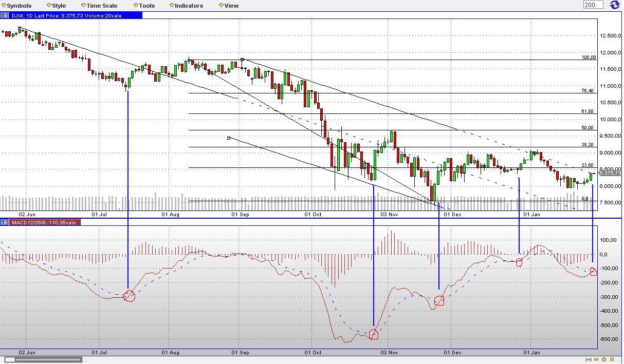Zoom in using the plus icon at bottom right
624x364 pixels.
tap(604, 359)
